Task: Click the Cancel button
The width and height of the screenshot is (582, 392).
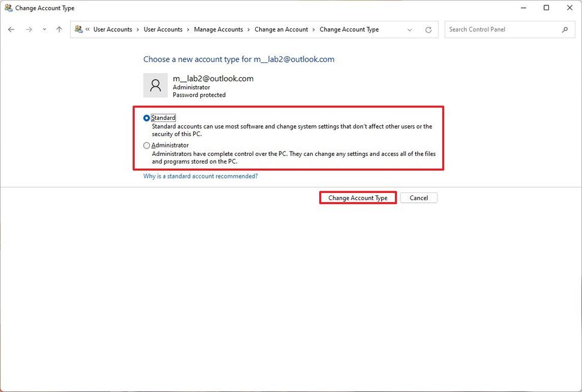Action: 418,197
